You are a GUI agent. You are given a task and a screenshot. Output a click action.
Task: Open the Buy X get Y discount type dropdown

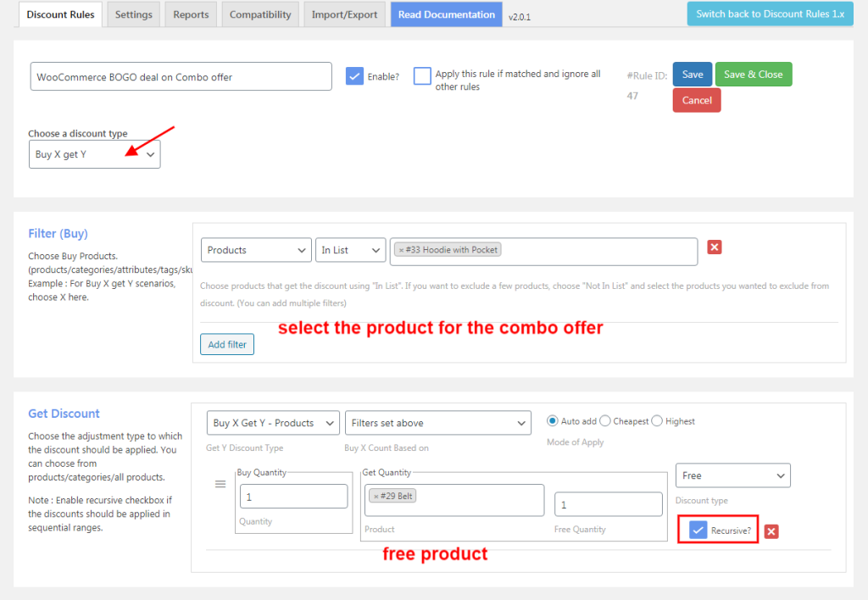[x=94, y=154]
